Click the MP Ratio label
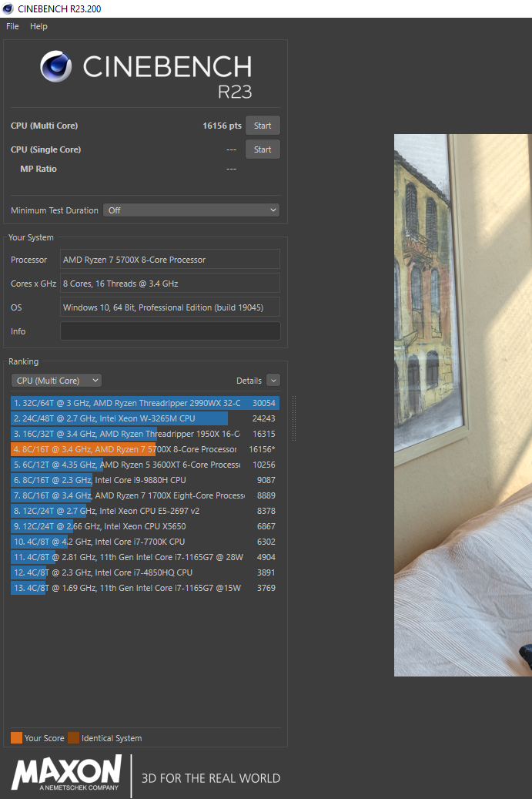The image size is (532, 799). 38,169
